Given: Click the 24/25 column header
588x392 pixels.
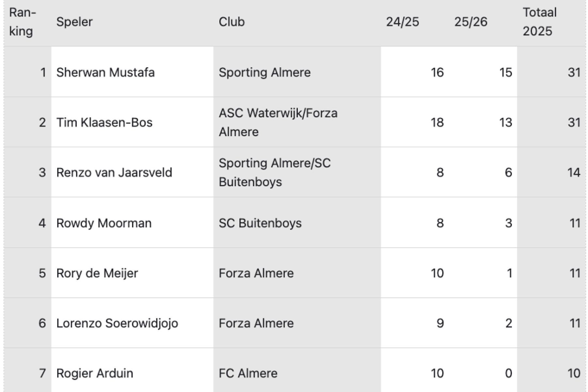Looking at the screenshot, I should tap(402, 22).
